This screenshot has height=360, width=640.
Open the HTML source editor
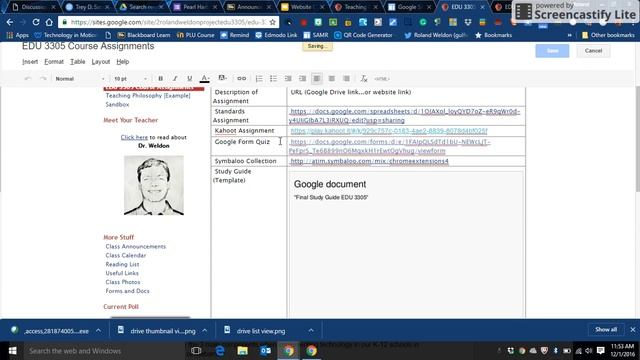tap(382, 79)
